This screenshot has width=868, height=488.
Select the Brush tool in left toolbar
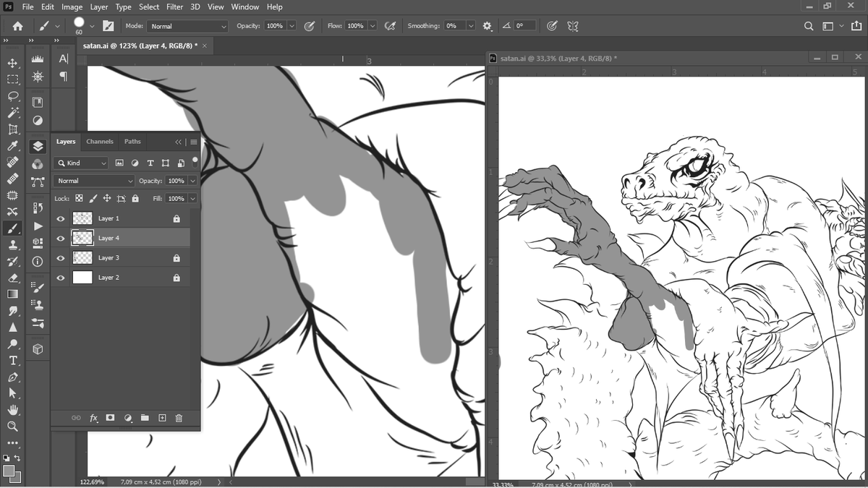click(x=13, y=228)
